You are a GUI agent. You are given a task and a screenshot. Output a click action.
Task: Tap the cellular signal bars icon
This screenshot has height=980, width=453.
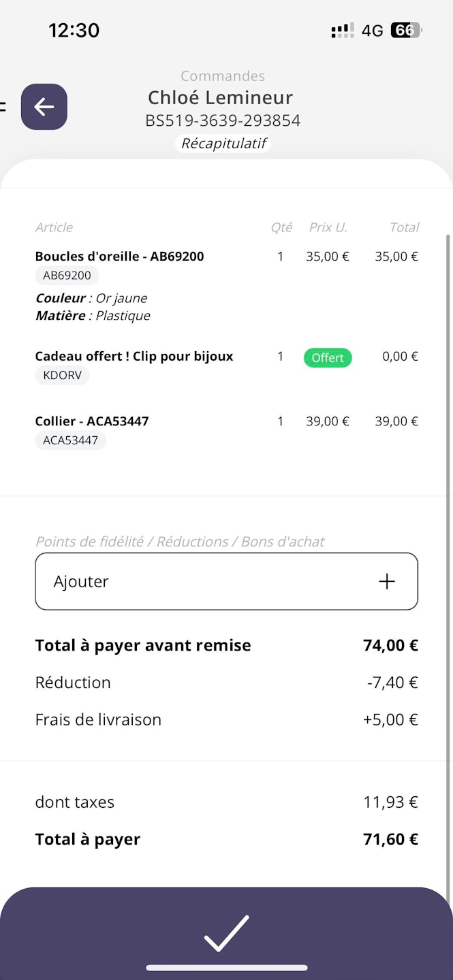[343, 31]
